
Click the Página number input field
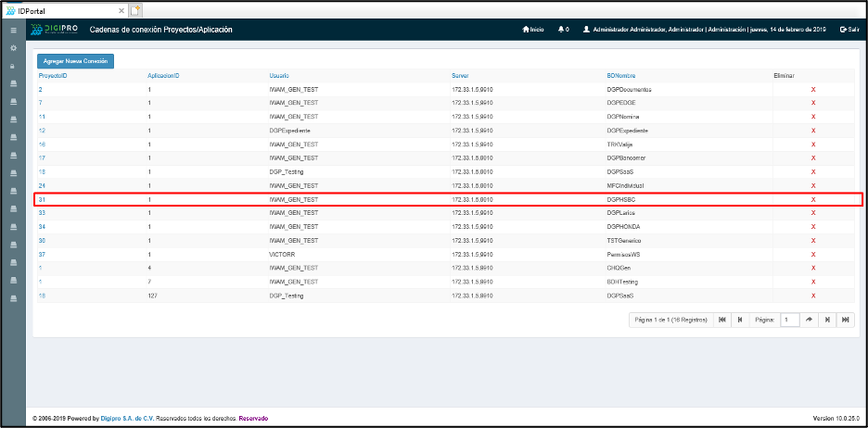[789, 320]
